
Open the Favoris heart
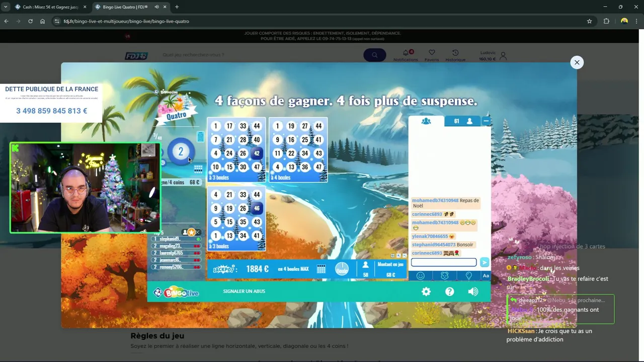[432, 53]
